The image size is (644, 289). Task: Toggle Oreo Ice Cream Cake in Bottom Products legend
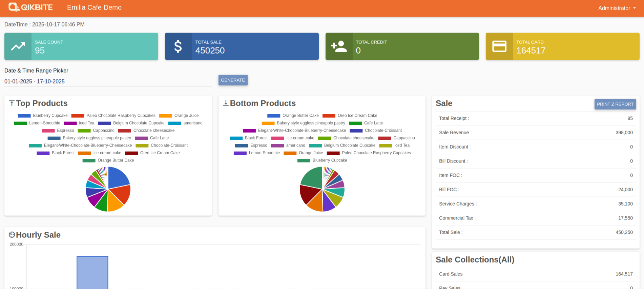(350, 116)
